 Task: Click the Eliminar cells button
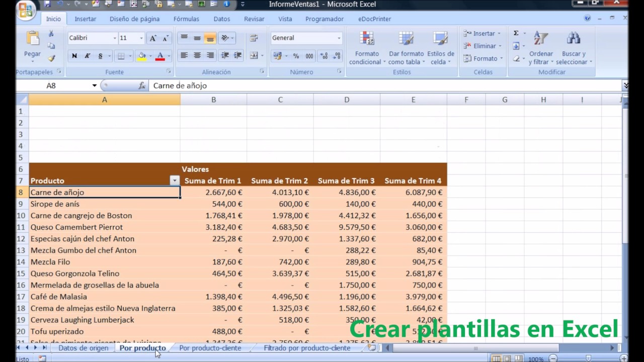coord(482,46)
